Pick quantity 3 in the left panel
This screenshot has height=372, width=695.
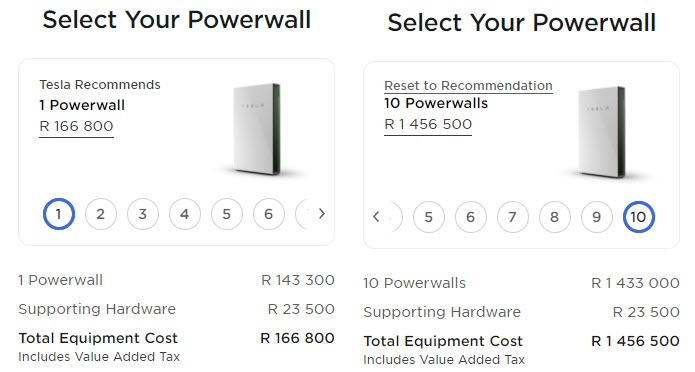point(143,214)
